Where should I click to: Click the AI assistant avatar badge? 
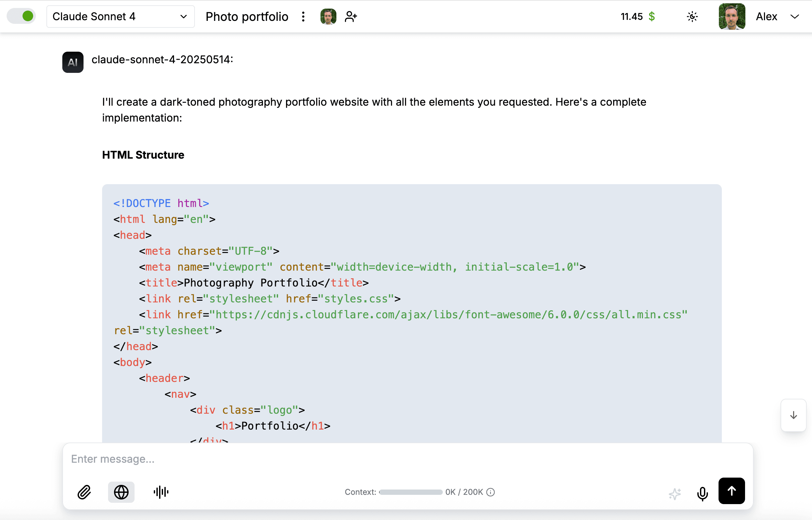click(73, 62)
